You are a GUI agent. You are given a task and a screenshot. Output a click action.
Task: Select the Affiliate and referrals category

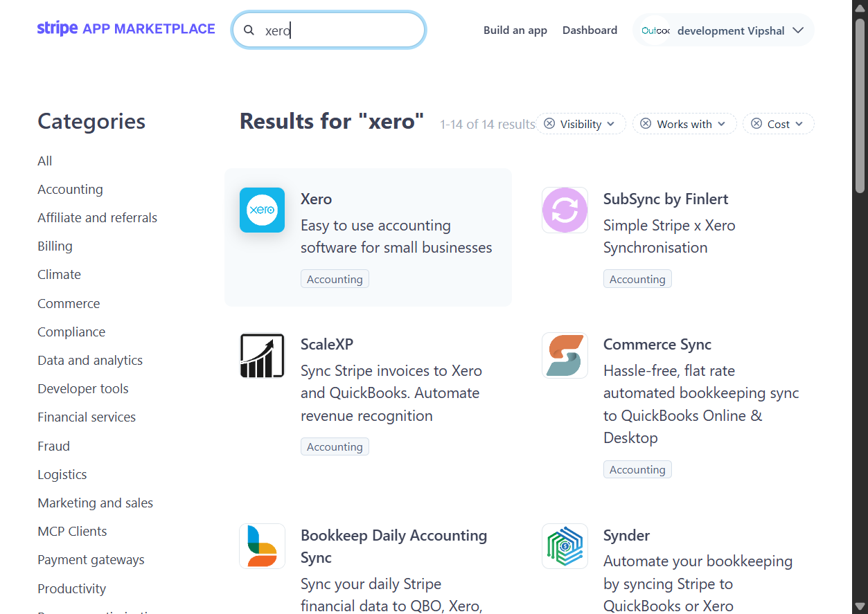(x=97, y=218)
